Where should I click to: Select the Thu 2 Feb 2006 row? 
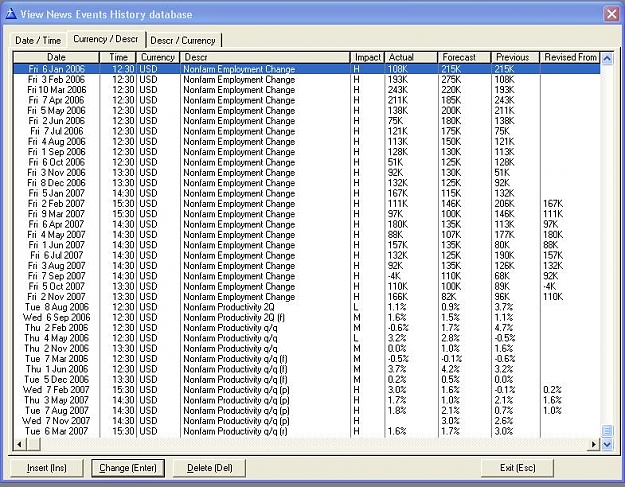pos(307,328)
